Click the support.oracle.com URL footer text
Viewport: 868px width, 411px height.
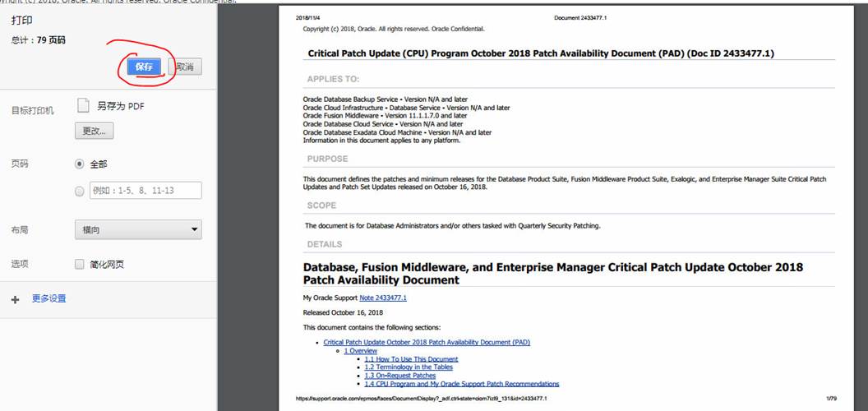(x=422, y=399)
